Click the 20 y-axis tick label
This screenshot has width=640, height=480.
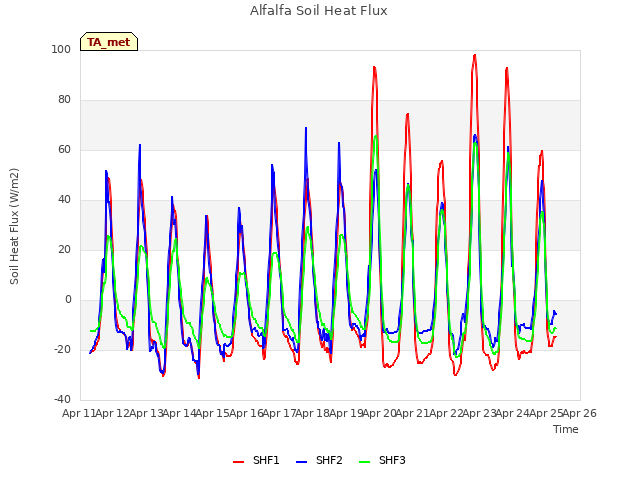click(64, 249)
